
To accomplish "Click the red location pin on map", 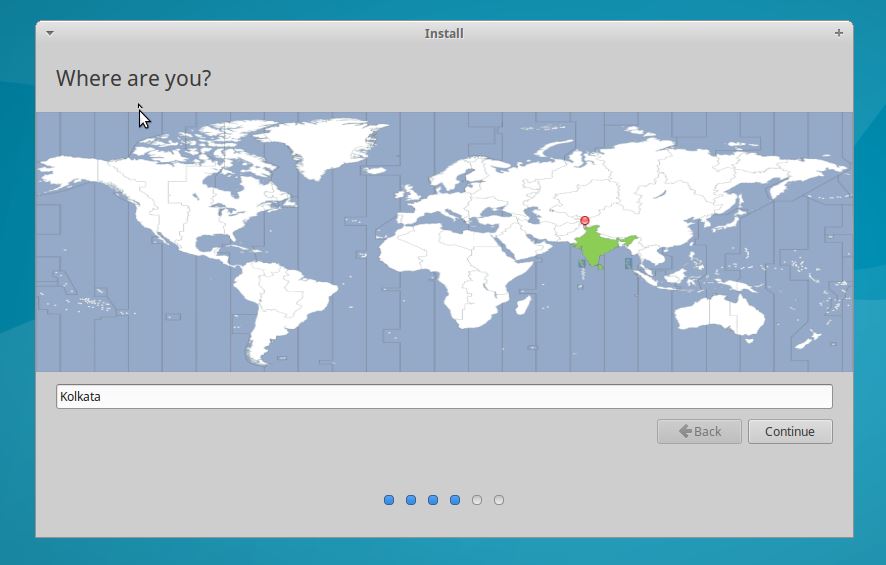I will 585,220.
